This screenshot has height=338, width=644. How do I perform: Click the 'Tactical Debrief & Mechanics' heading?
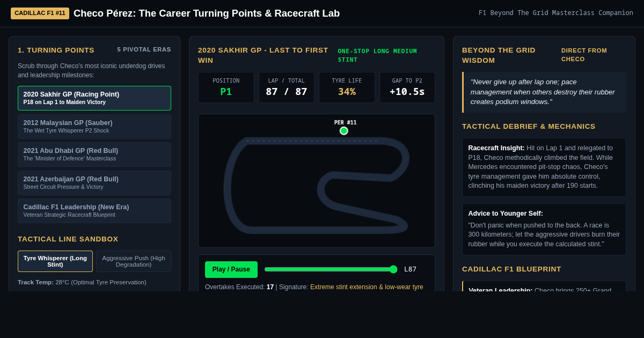[529, 127]
